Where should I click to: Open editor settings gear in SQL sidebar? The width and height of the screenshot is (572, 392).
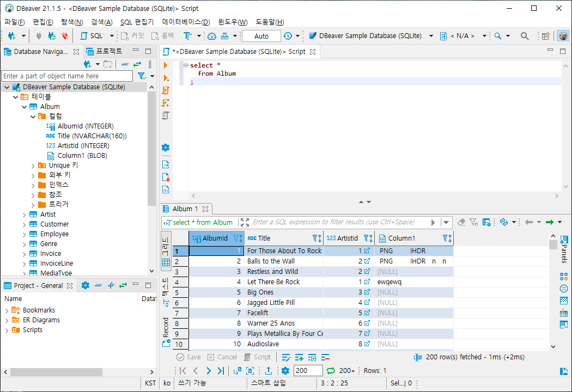[166, 148]
